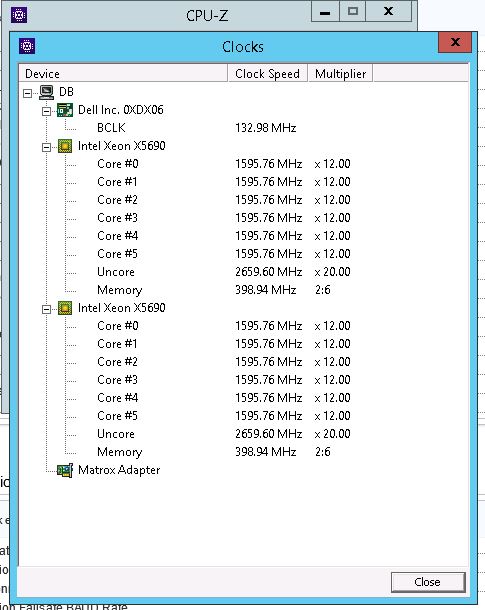Maximize the CPU-Z main window
Image resolution: width=485 pixels, height=610 pixels.
[353, 12]
